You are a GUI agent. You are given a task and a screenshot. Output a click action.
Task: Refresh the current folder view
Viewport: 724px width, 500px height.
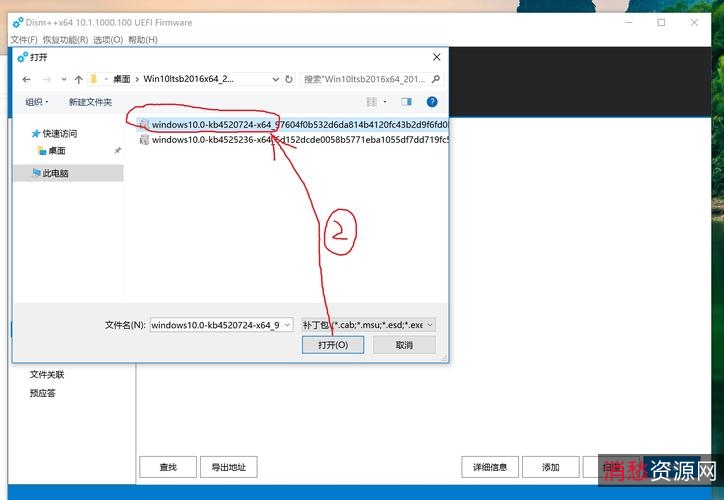point(289,79)
